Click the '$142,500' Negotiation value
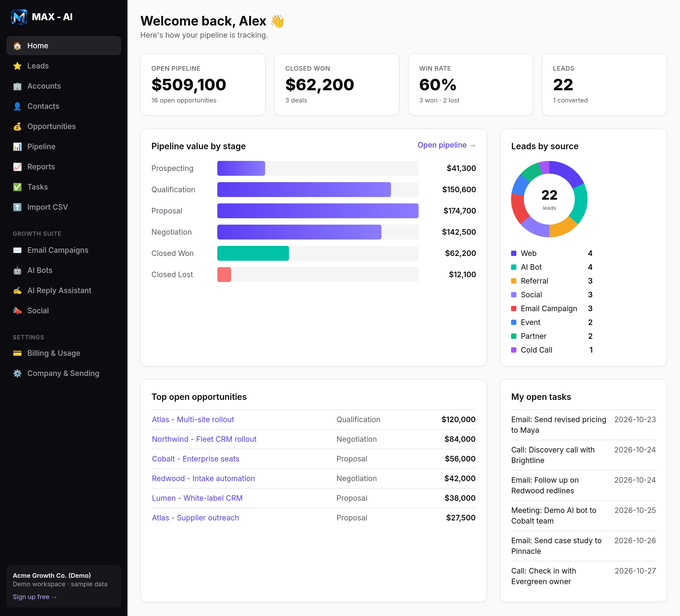 459,232
